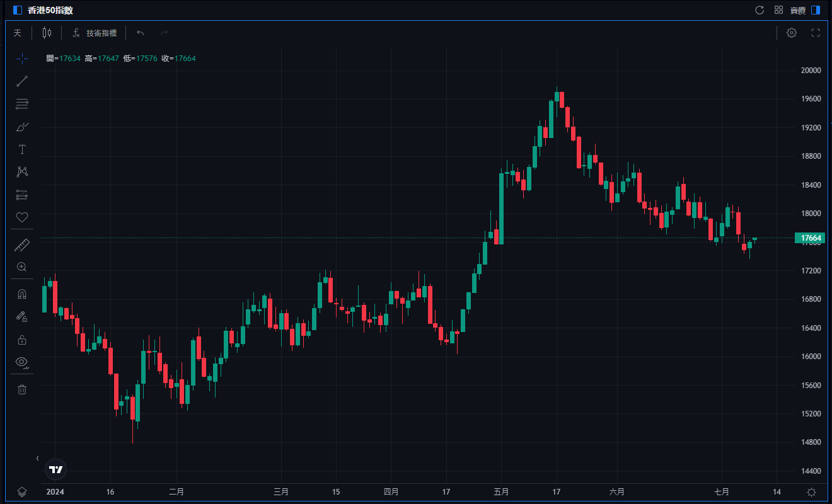Open the 天 time interval dropdown
Image resolution: width=832 pixels, height=504 pixels.
tap(18, 33)
